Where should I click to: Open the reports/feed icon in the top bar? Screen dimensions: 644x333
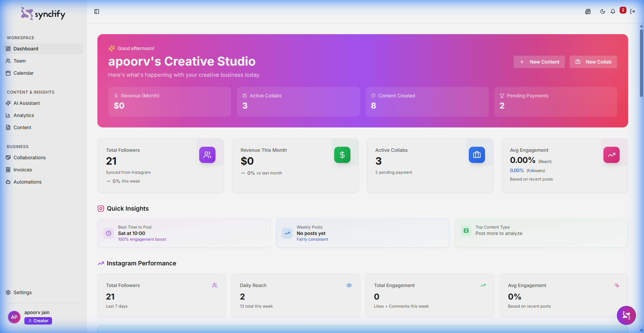click(588, 11)
